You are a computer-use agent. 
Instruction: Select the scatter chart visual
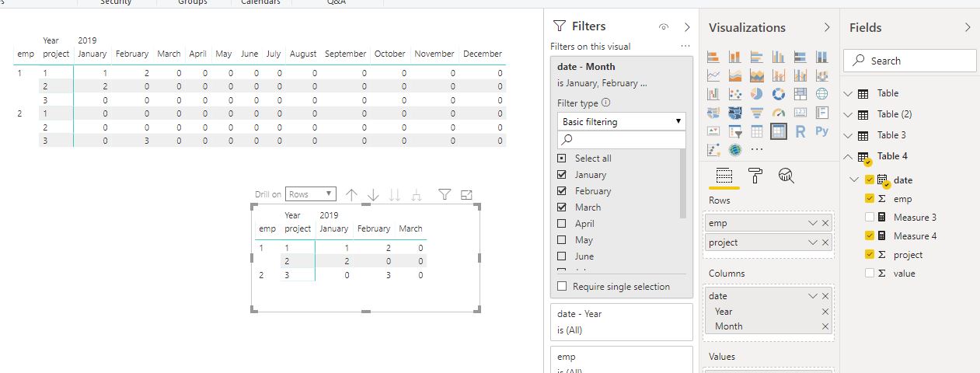coord(735,94)
